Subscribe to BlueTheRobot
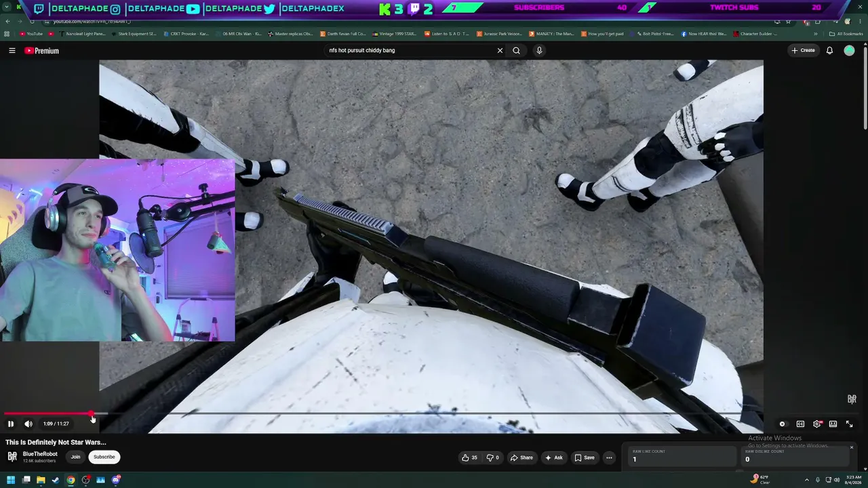 [x=104, y=457]
